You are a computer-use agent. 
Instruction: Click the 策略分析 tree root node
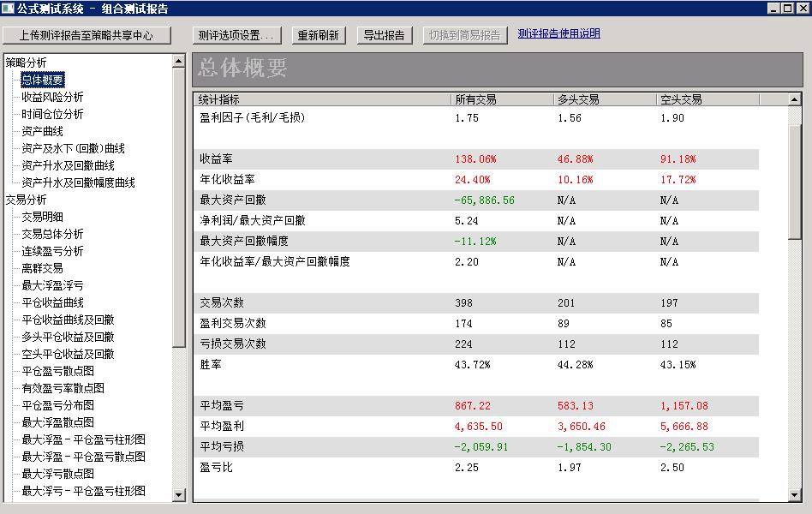point(26,63)
